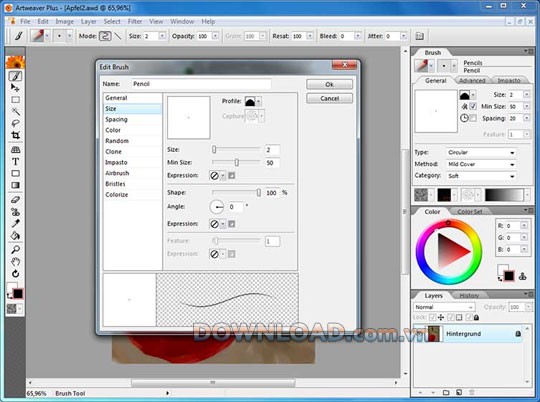This screenshot has height=402, width=540.
Task: Open Size Expression dropdown in dialog
Action: click(223, 176)
